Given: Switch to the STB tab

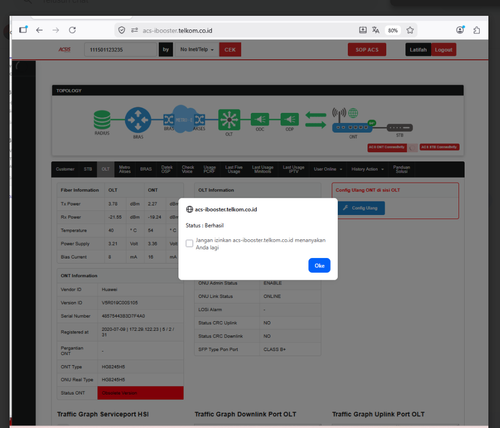Looking at the screenshot, I should [88, 169].
